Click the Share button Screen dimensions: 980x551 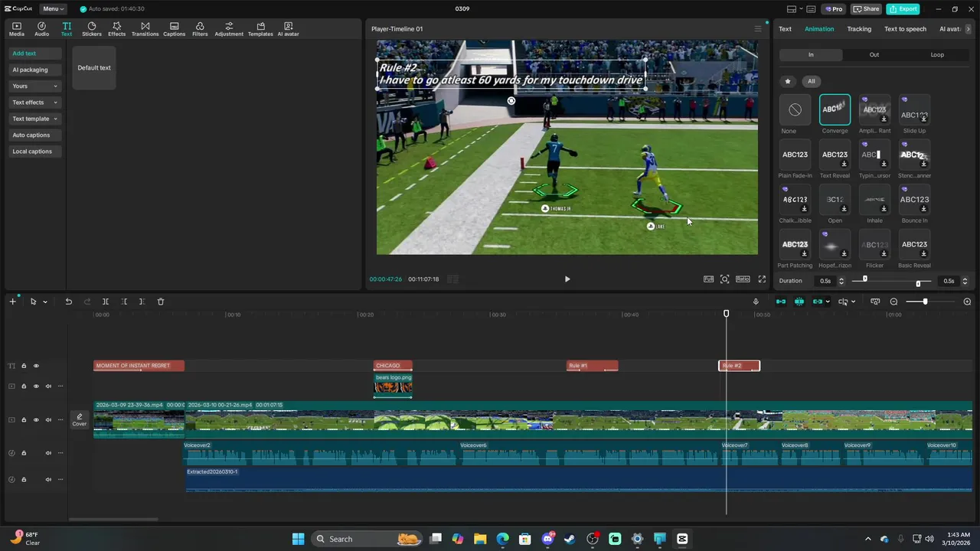867,9
